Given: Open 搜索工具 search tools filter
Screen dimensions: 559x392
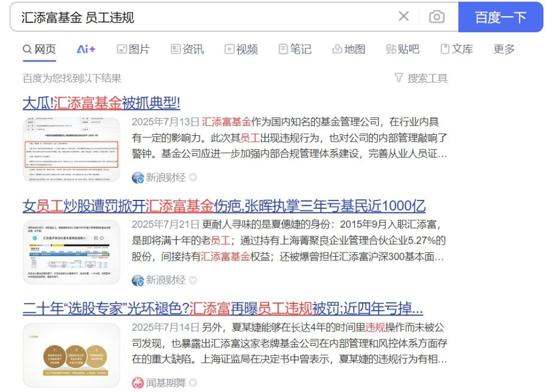Looking at the screenshot, I should click(x=421, y=78).
